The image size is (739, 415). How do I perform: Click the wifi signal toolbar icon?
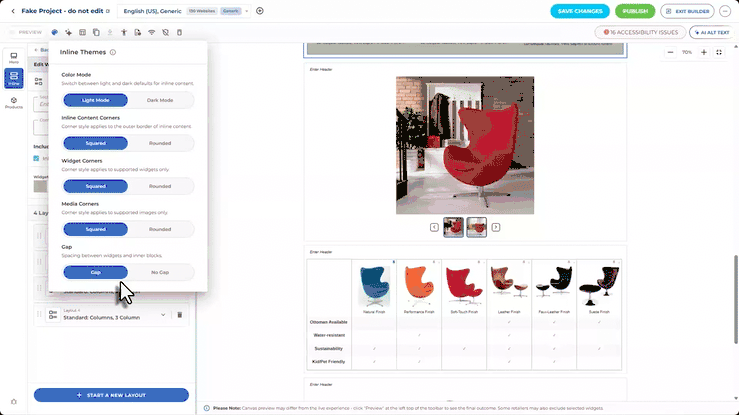click(151, 33)
